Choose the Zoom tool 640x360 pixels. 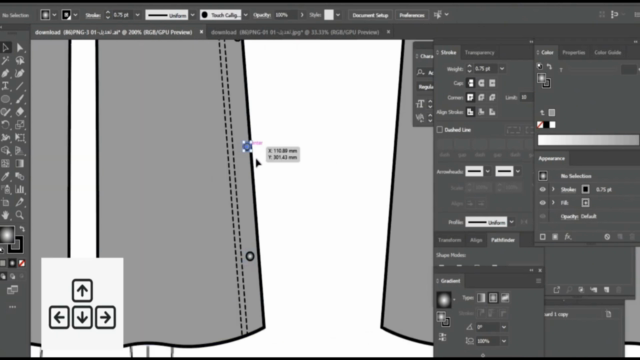pos(20,215)
